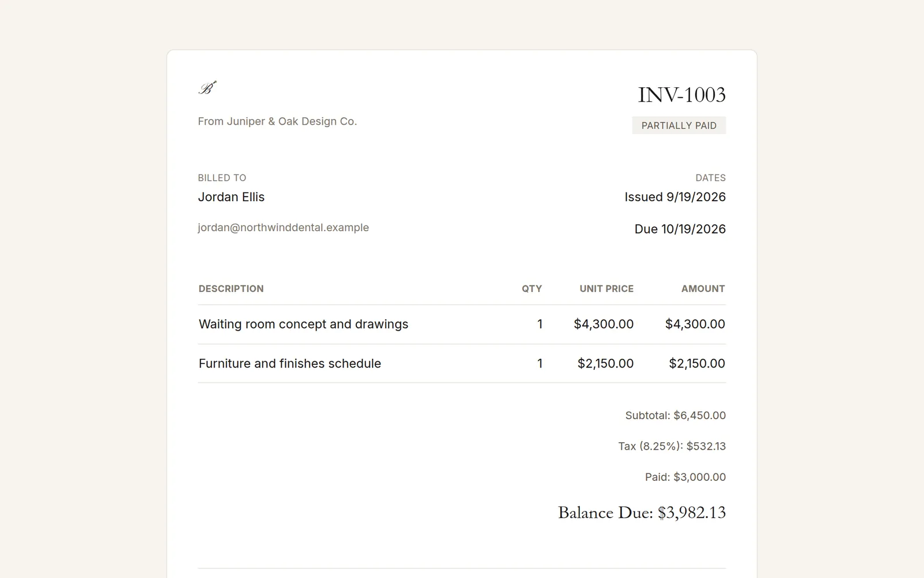The image size is (924, 578).
Task: Click the Balance Due: $3,982.13 total
Action: pyautogui.click(x=642, y=513)
